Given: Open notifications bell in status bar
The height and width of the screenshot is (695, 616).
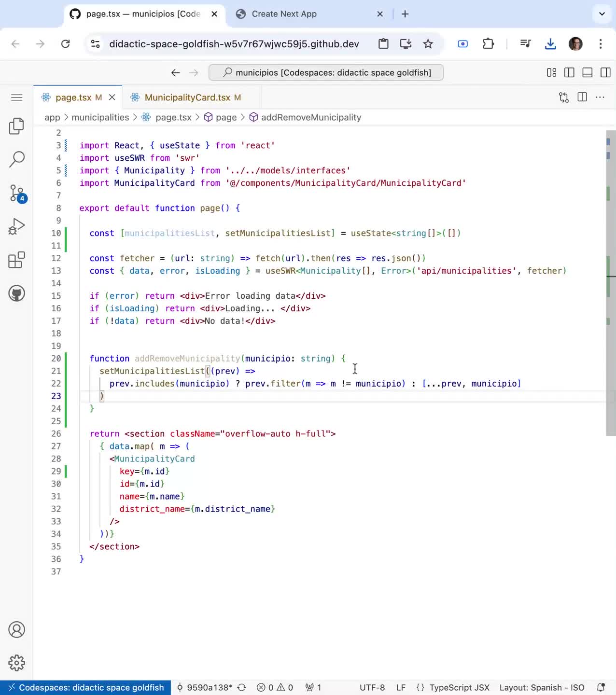Looking at the screenshot, I should (601, 687).
